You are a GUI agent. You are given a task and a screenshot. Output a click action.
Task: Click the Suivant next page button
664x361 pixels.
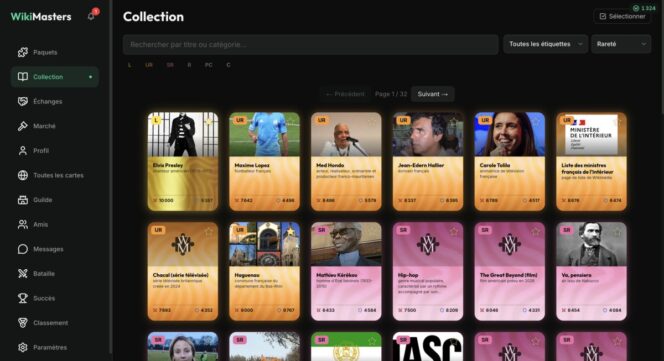(x=433, y=94)
